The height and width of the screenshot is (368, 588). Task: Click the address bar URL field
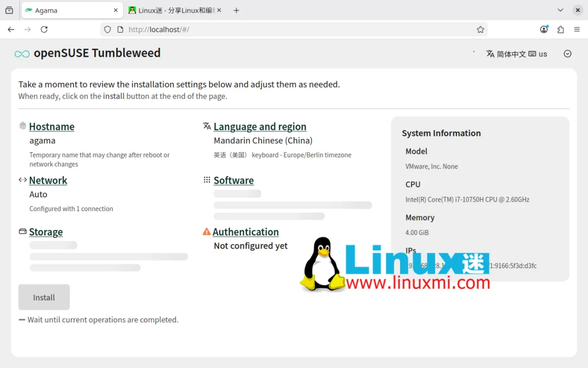[x=293, y=29]
